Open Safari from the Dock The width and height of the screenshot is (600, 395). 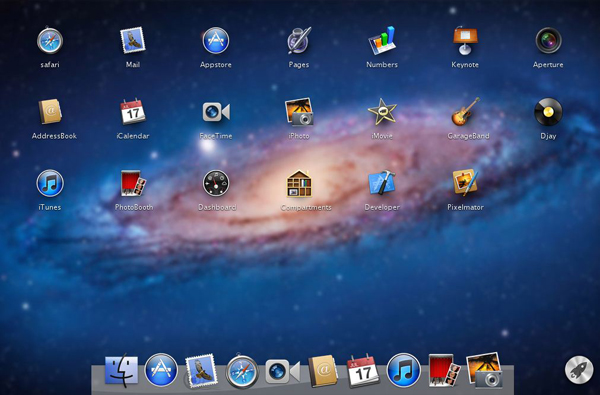(x=242, y=372)
